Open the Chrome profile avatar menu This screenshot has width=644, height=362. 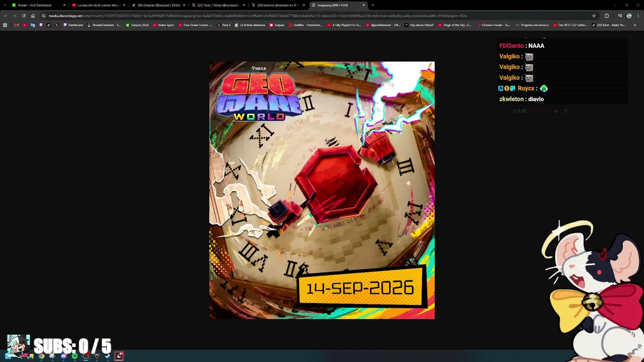629,16
